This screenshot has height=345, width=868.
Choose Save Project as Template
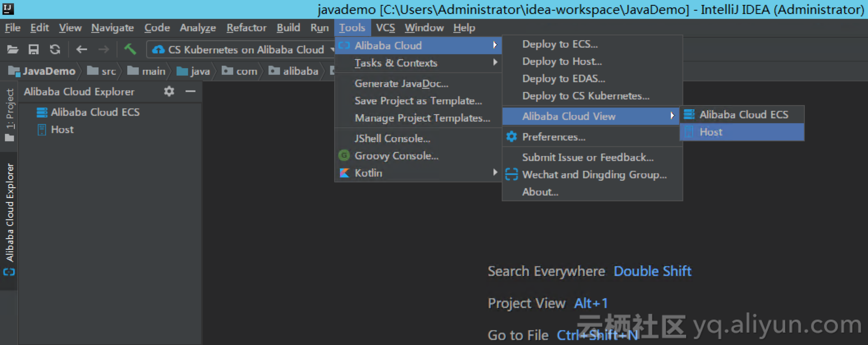click(x=418, y=101)
